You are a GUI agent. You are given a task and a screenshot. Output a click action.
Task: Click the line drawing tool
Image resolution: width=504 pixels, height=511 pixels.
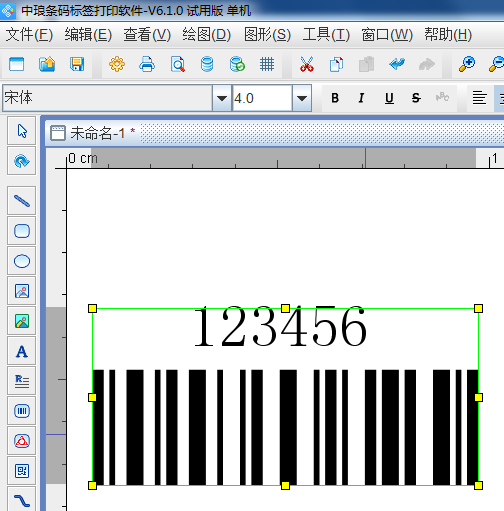point(22,201)
